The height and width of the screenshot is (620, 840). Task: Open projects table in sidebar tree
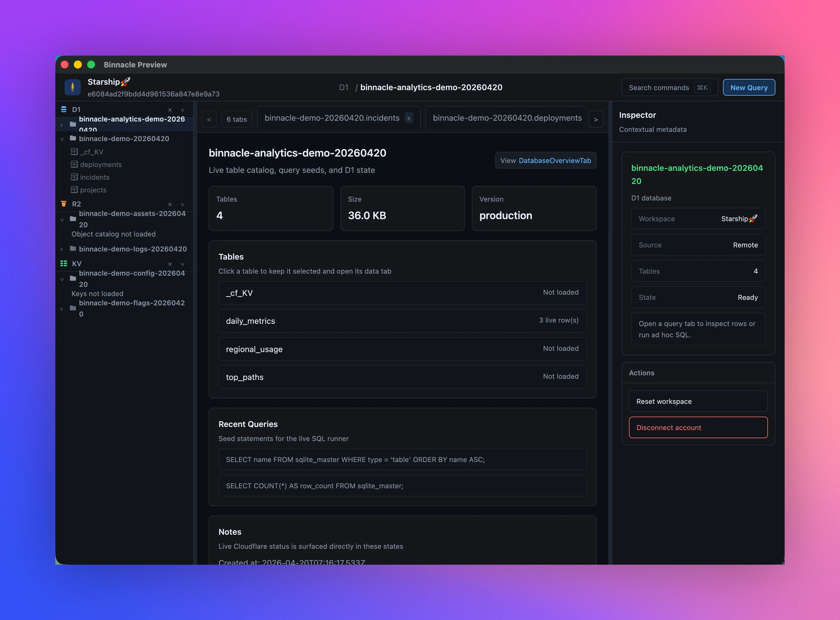(93, 190)
